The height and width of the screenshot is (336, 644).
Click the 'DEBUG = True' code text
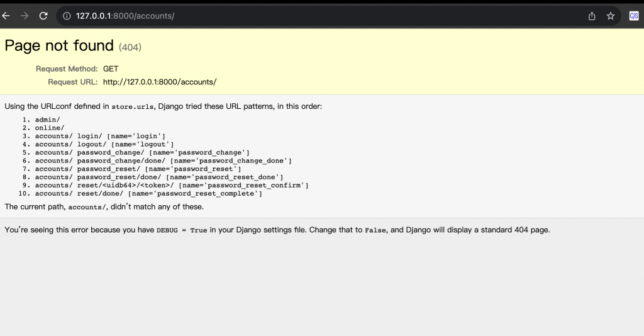182,230
